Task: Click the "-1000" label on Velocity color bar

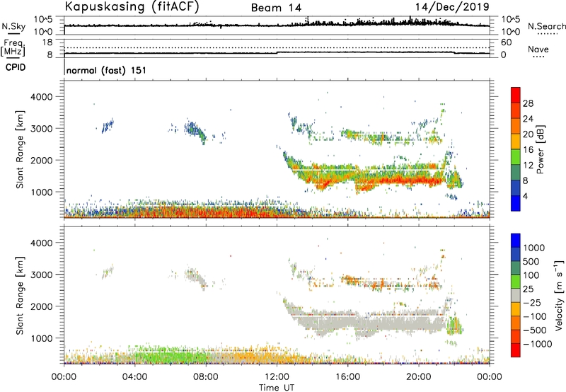Action: pos(538,344)
